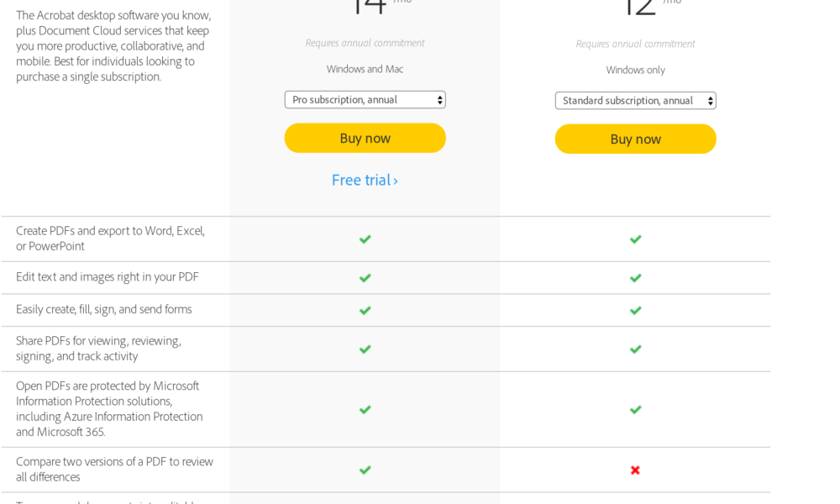Open the Standard subscription, annual dropdown
The width and height of the screenshot is (840, 504).
coord(635,101)
